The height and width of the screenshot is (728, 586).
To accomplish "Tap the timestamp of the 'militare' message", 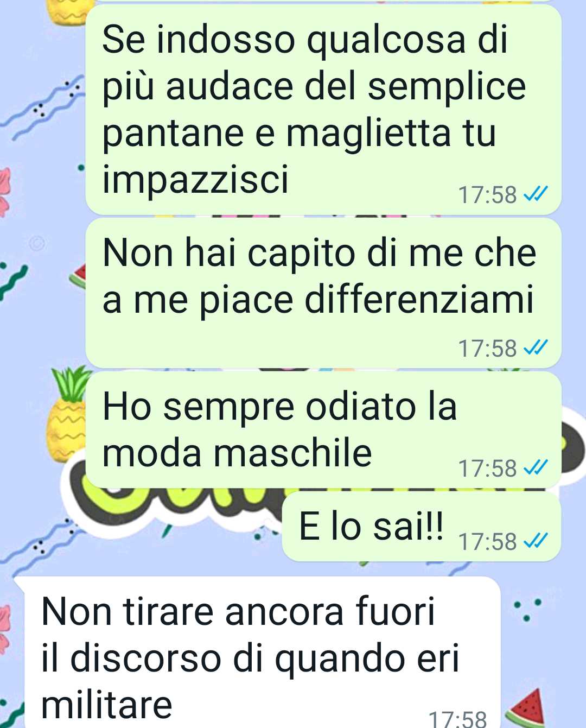I will tap(458, 719).
